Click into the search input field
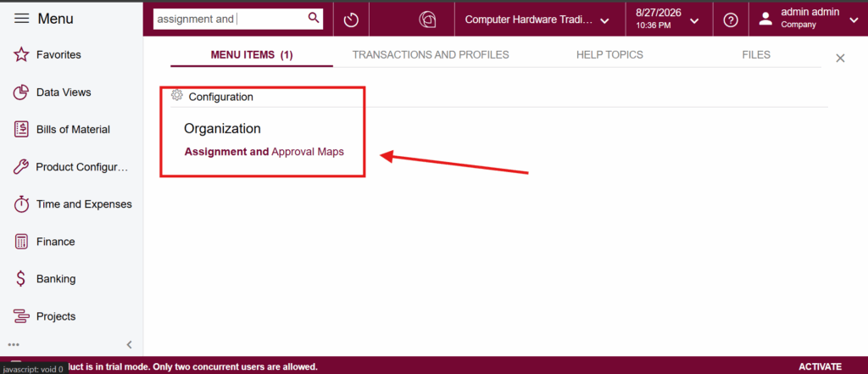The height and width of the screenshot is (374, 868). click(230, 19)
